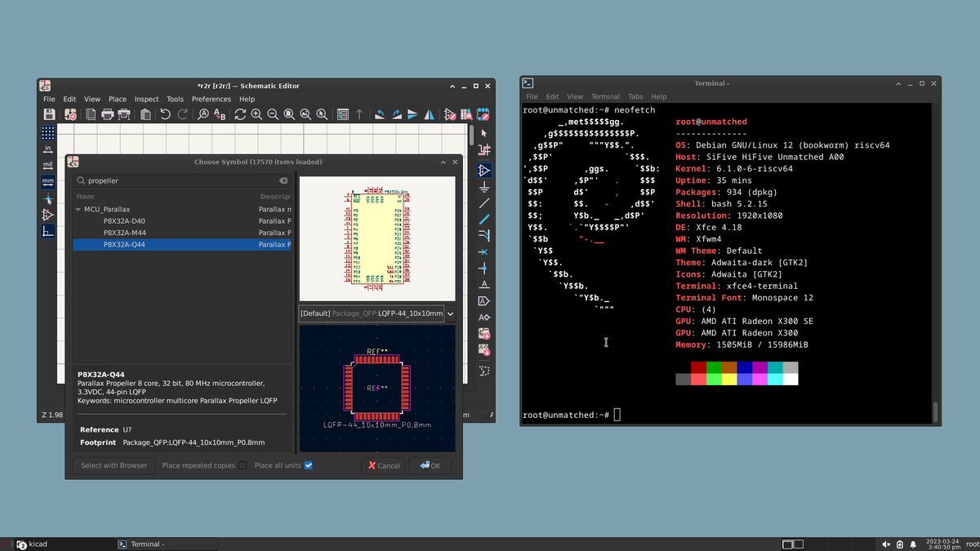The height and width of the screenshot is (551, 980).
Task: Uncheck the Place all units checkbox
Action: tap(308, 465)
